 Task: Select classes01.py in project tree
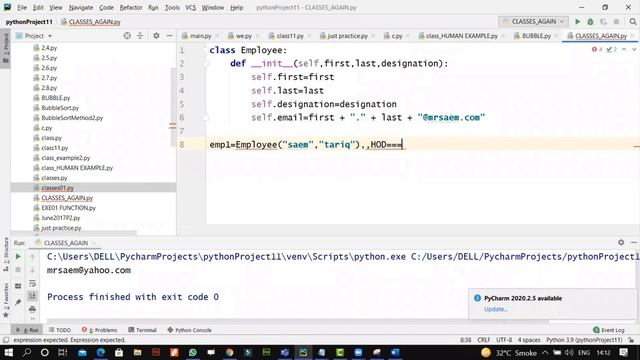(x=57, y=188)
